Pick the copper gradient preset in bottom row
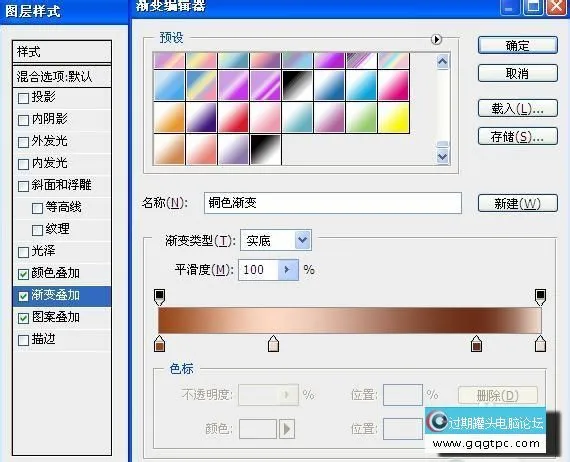 click(169, 149)
